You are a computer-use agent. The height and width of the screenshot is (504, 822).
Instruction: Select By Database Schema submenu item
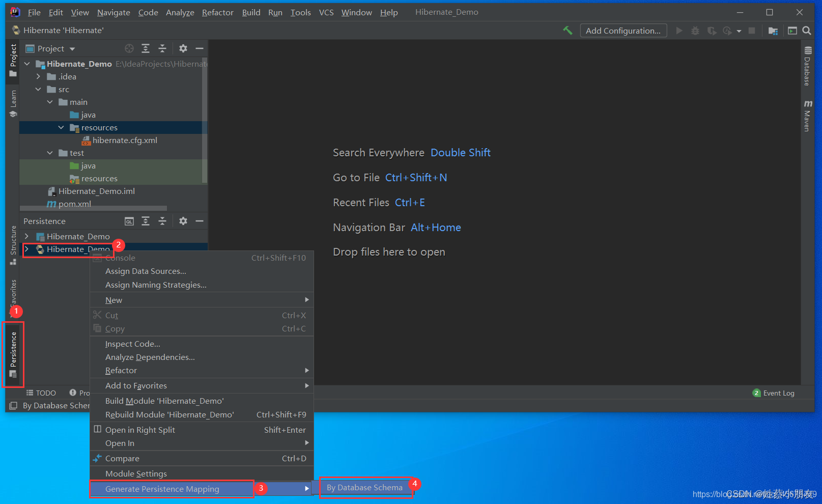tap(364, 488)
